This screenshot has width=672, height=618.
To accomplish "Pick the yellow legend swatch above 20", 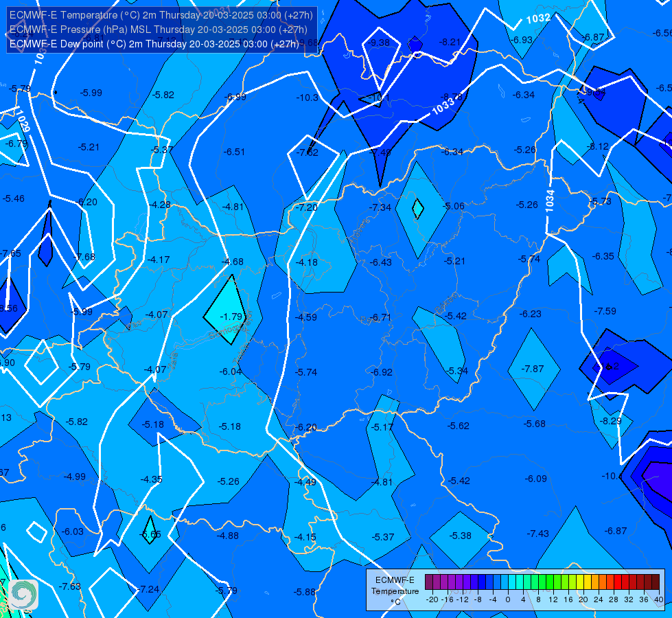I will pyautogui.click(x=580, y=582).
